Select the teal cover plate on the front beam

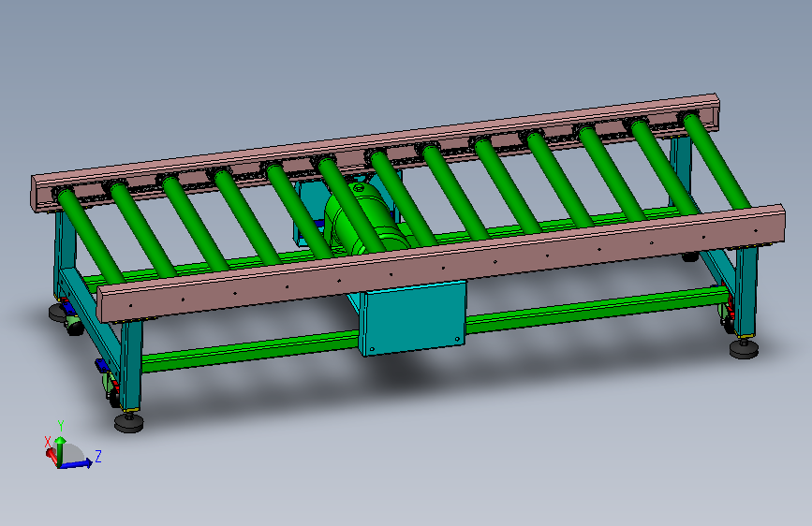click(413, 318)
